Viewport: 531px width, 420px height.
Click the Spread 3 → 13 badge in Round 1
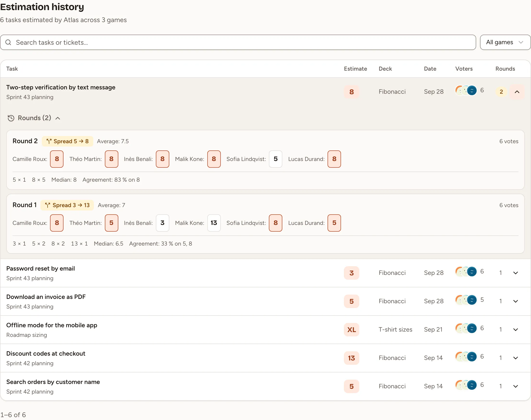click(x=67, y=205)
